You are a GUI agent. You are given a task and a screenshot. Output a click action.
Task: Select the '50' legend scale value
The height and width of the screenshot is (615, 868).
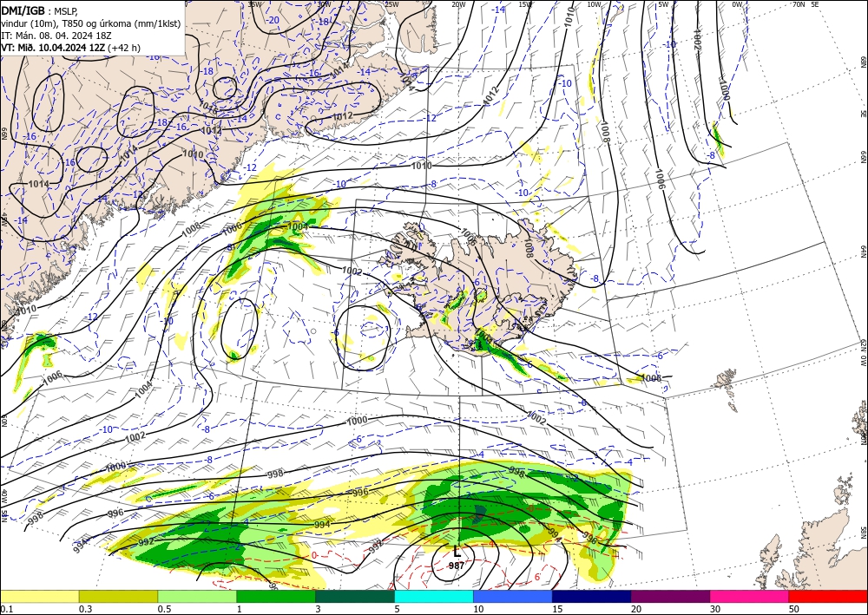click(x=794, y=609)
